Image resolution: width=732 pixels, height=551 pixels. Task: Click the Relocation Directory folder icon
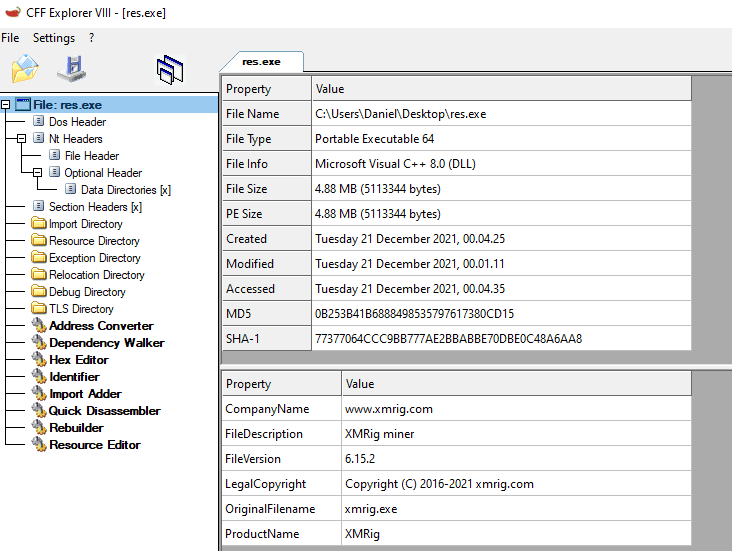point(39,274)
